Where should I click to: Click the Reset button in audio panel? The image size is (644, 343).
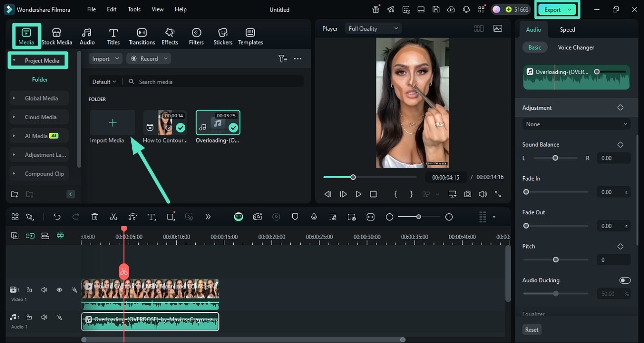pyautogui.click(x=532, y=330)
